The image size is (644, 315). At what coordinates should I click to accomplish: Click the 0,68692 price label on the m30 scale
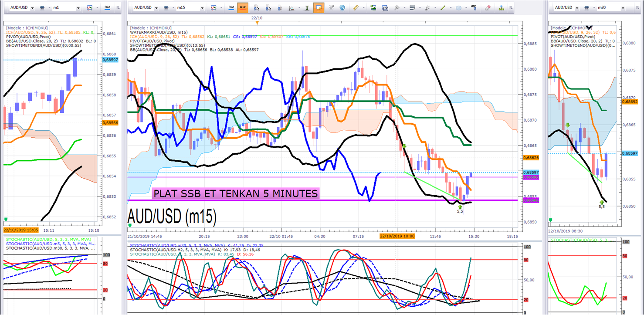[x=630, y=102]
